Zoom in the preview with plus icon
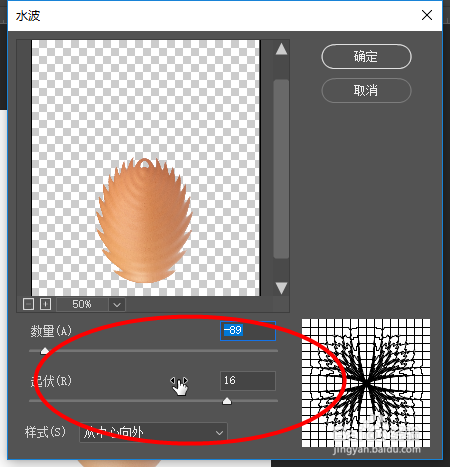This screenshot has width=450, height=467. pos(45,304)
